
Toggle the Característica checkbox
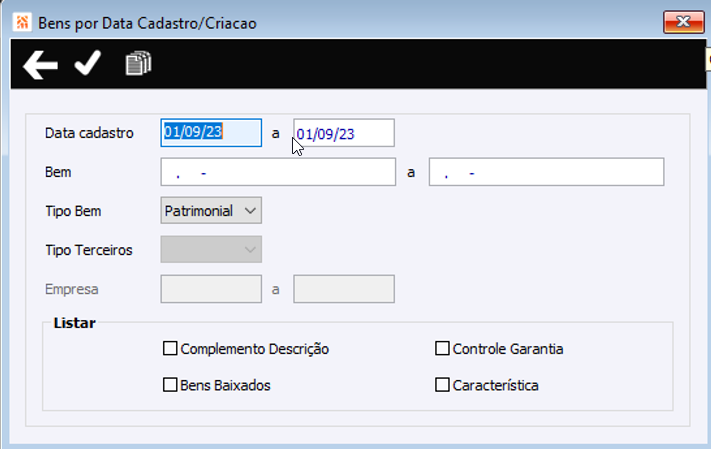442,385
